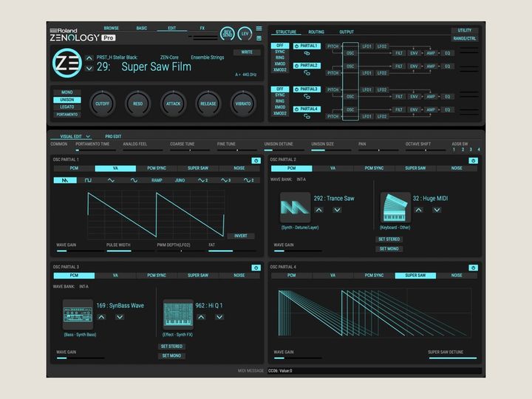532x399 pixels.
Task: Adjust the SUPER SAW DETUNE slider
Action: [x=452, y=358]
